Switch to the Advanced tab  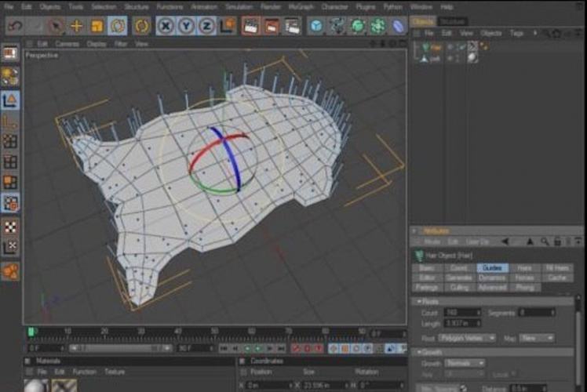click(492, 287)
